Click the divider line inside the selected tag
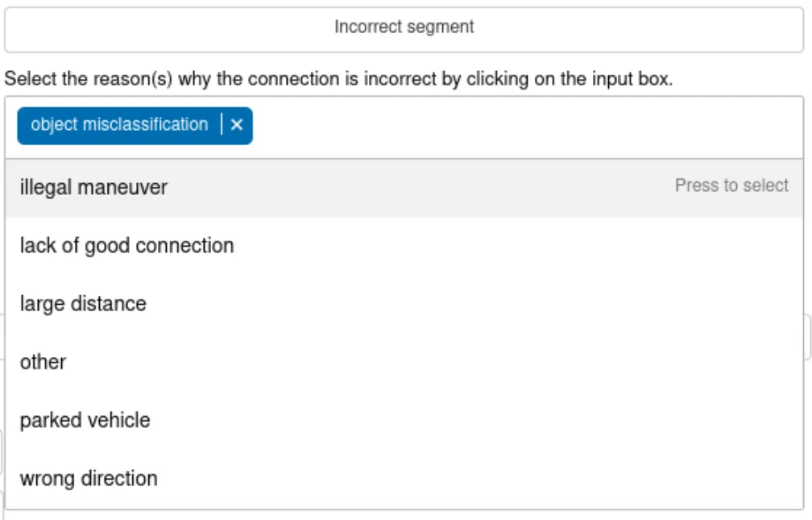 coord(221,125)
